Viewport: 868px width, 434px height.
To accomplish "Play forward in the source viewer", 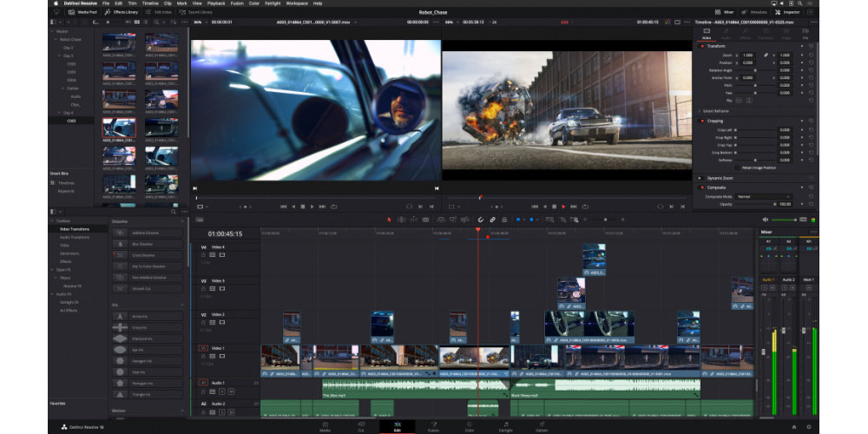I will 312,207.
